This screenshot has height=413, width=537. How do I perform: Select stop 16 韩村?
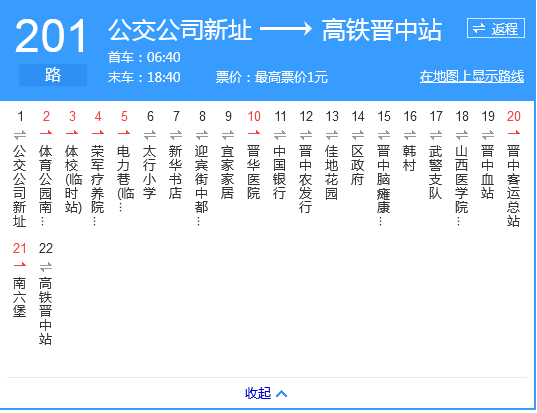pyautogui.click(x=410, y=158)
